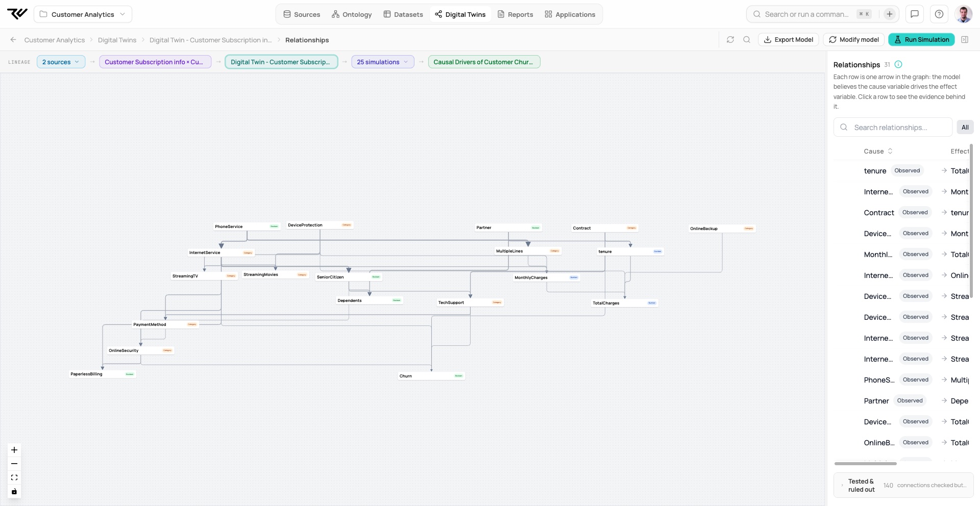Click the Modify model button
This screenshot has width=980, height=506.
[x=854, y=40]
